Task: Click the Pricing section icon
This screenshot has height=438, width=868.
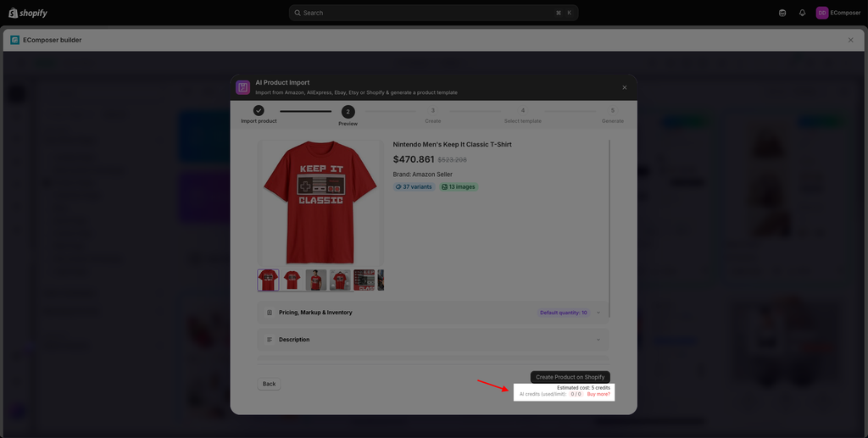Action: click(x=270, y=313)
